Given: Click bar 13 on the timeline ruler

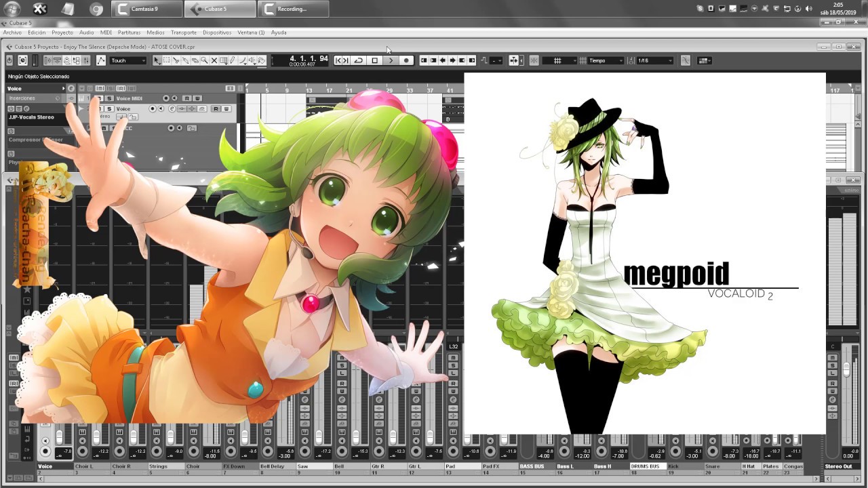Looking at the screenshot, I should pyautogui.click(x=309, y=90).
